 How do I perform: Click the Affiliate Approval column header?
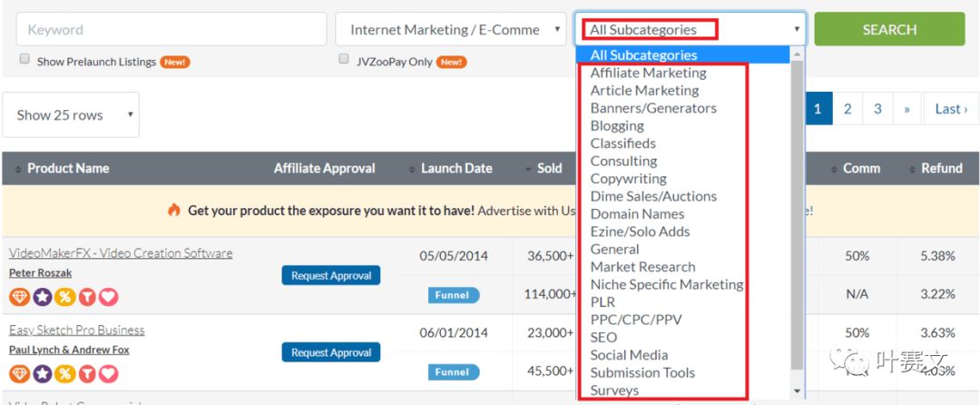coord(324,168)
